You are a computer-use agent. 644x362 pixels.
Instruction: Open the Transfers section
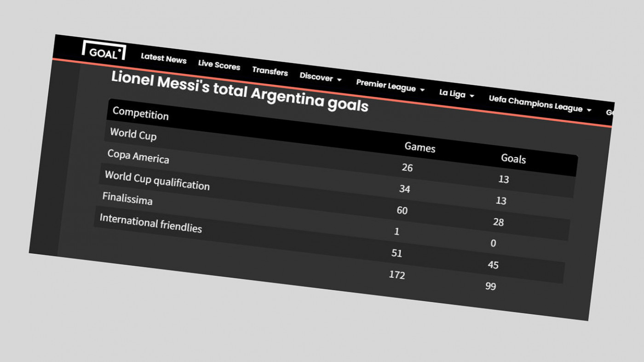tap(270, 71)
